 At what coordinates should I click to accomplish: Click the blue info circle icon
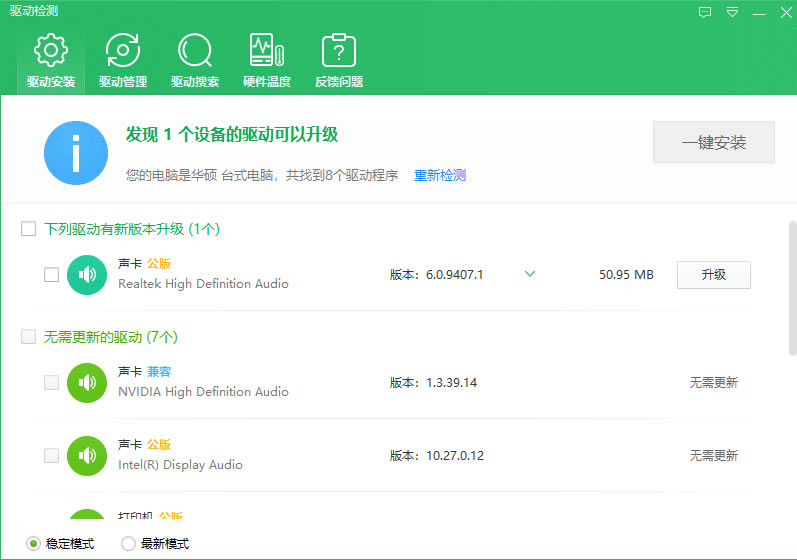coord(76,153)
